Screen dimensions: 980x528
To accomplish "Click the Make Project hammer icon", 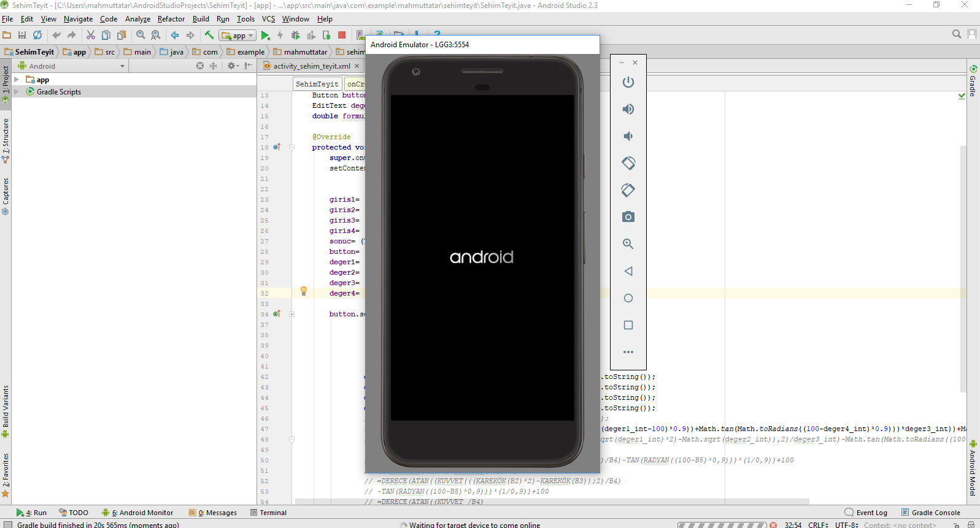I will 209,36.
